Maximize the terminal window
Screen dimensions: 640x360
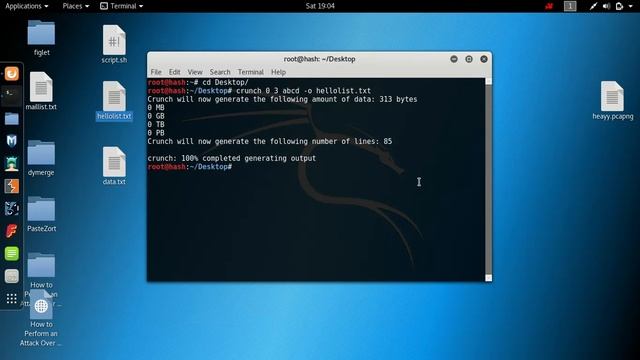coord(469,59)
